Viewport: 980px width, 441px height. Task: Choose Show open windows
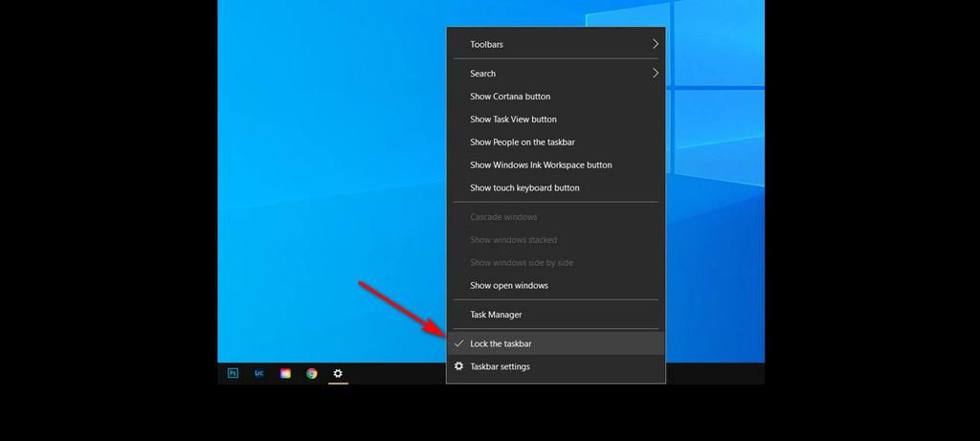pyautogui.click(x=556, y=285)
